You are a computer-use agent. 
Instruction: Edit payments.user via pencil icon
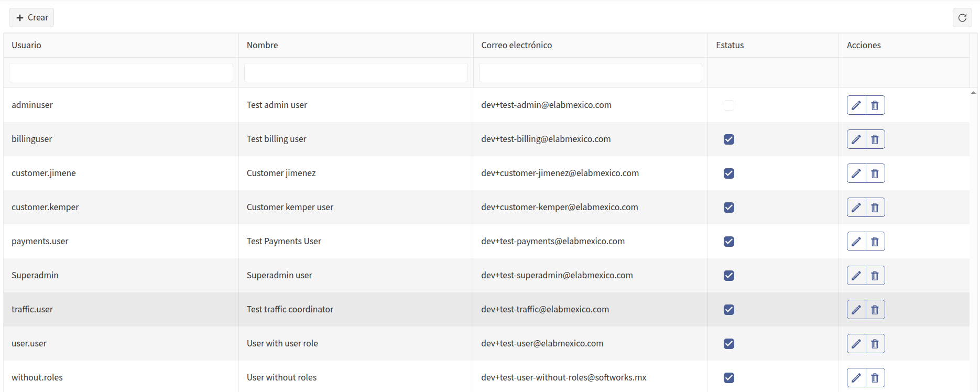click(856, 242)
